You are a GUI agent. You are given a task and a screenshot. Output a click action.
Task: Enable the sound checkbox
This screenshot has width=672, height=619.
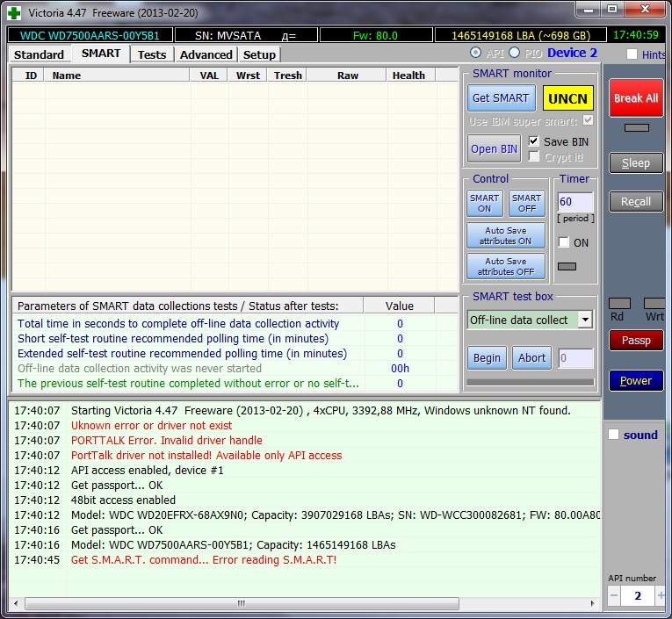click(614, 435)
